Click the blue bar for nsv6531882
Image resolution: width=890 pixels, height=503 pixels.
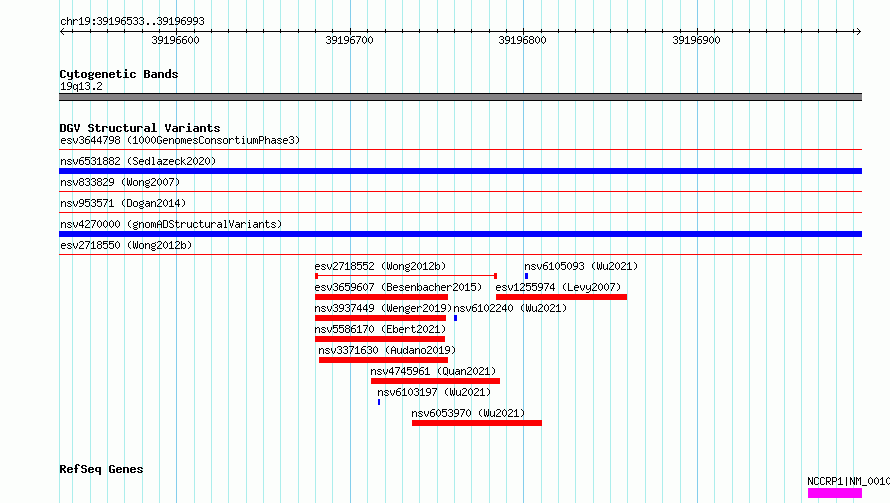point(460,171)
